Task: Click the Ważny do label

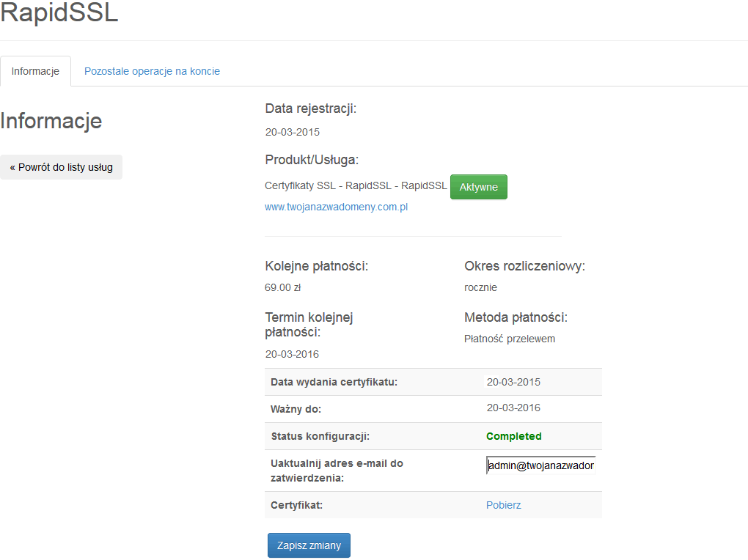Action: (x=296, y=409)
